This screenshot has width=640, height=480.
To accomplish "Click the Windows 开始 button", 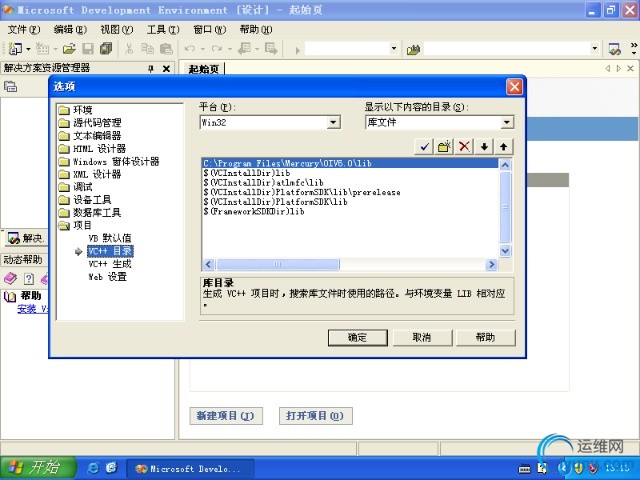I will [x=38, y=468].
